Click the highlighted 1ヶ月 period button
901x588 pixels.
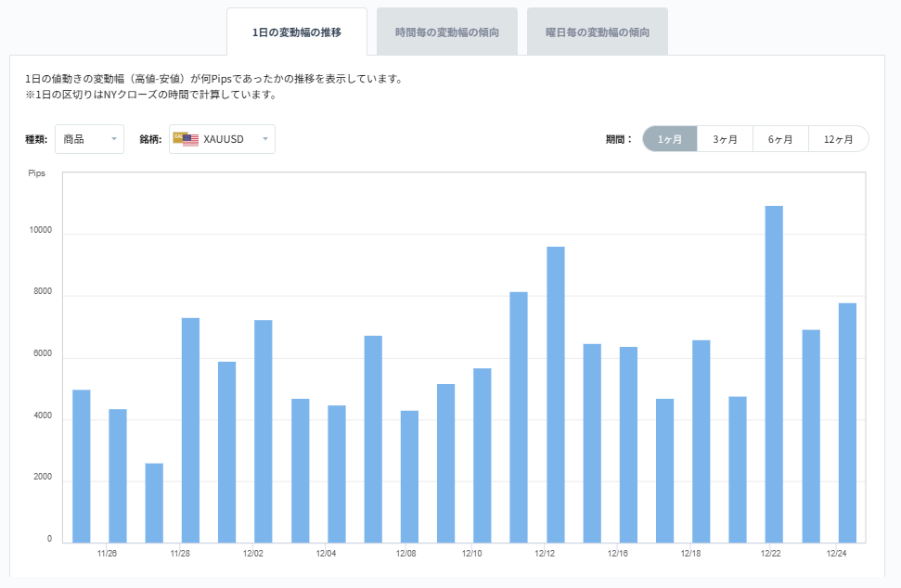(669, 137)
